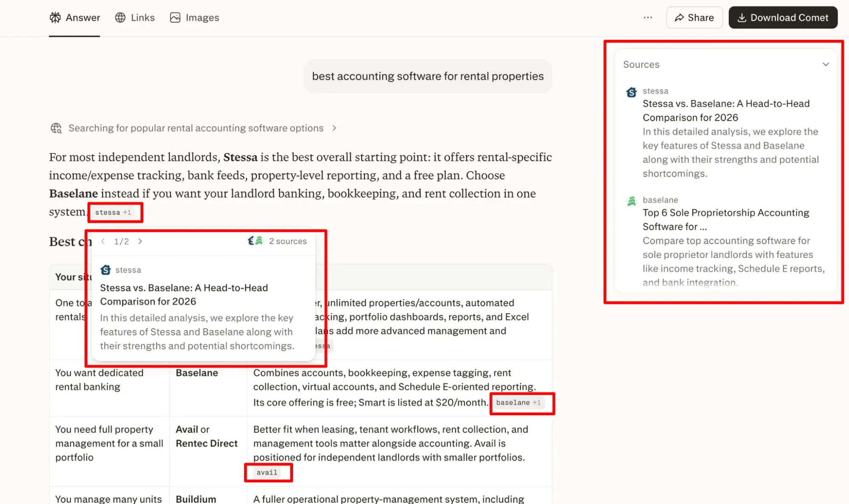
Task: Click the bold Baselane word in answer paragraph
Action: click(73, 194)
